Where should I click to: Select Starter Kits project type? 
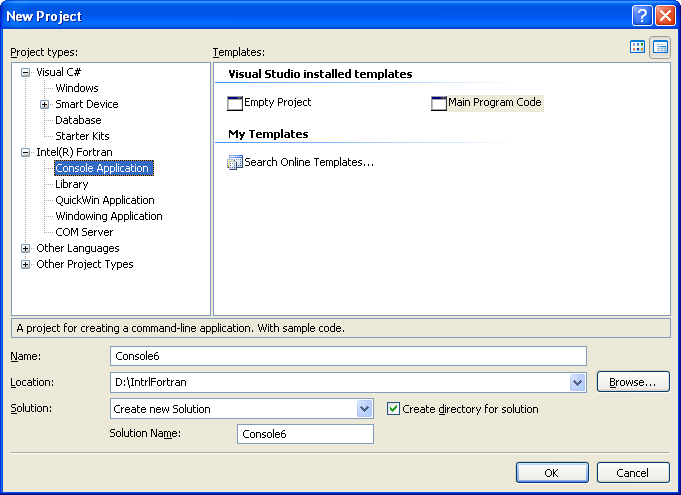click(82, 136)
